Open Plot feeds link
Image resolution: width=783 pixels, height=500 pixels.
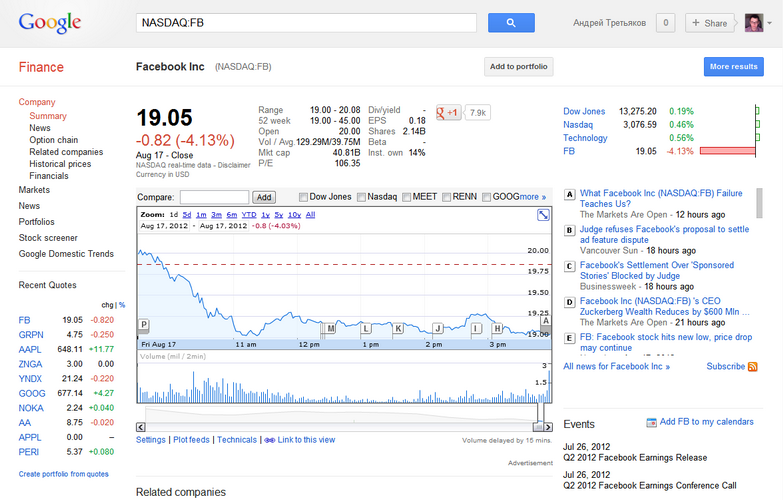[191, 440]
